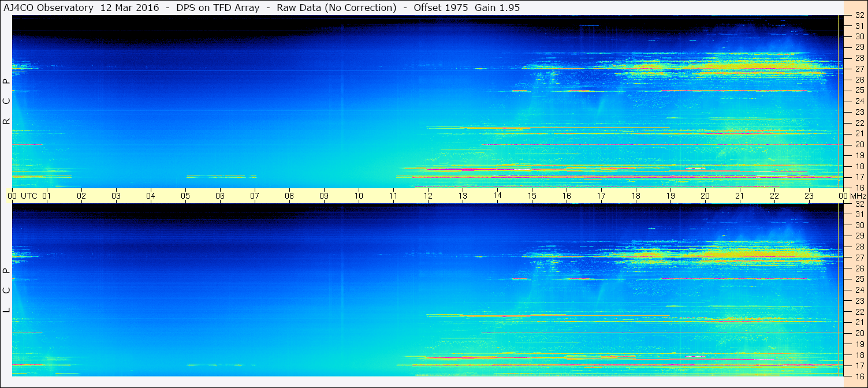Select hour 17 on the UTC time axis
The height and width of the screenshot is (388, 868).
coord(601,196)
